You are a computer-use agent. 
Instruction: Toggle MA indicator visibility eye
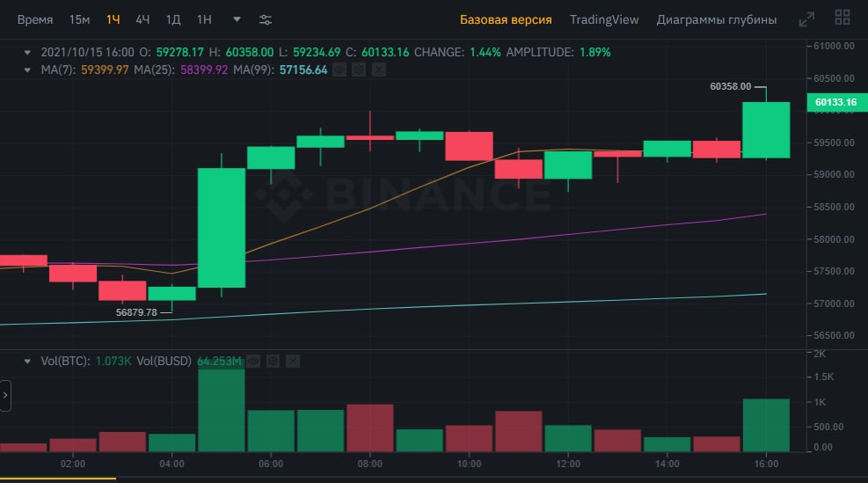tap(339, 70)
